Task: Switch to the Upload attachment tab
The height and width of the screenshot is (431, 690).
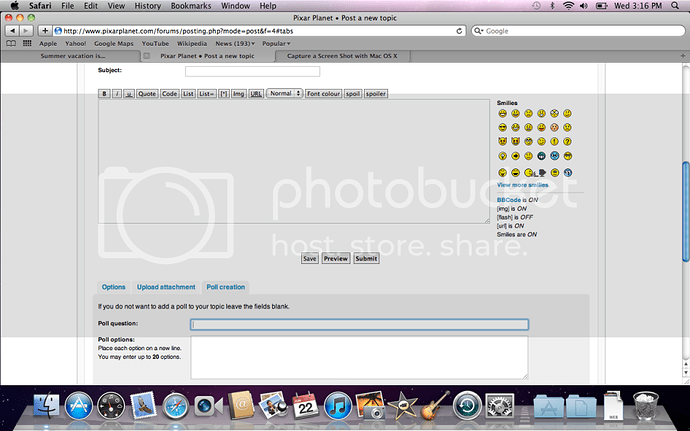Action: pyautogui.click(x=166, y=287)
